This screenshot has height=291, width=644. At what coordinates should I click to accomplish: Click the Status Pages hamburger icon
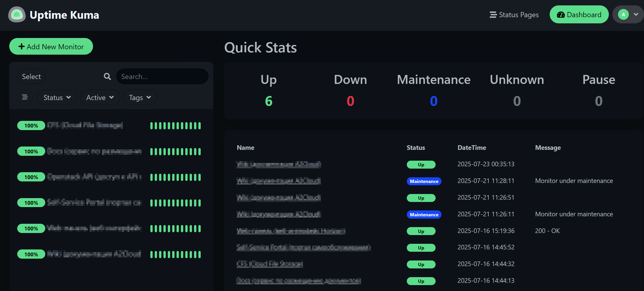point(493,15)
